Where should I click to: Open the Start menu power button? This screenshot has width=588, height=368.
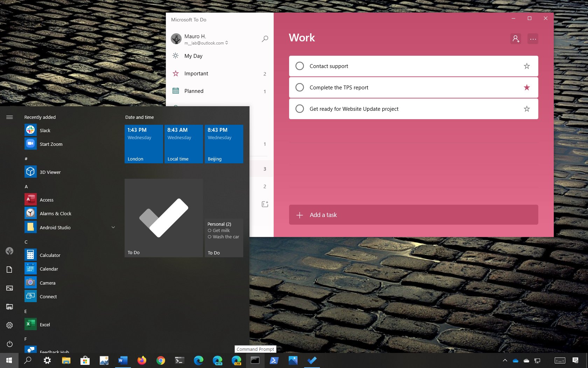pos(9,344)
